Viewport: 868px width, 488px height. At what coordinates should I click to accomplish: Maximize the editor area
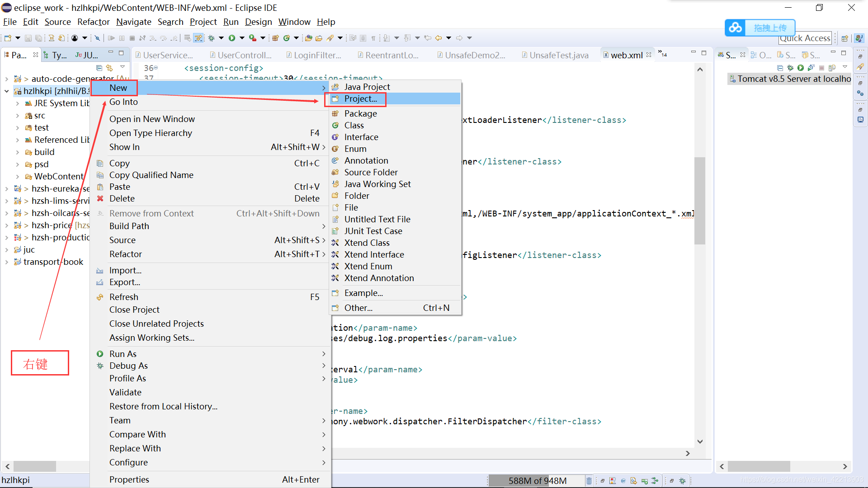click(704, 53)
